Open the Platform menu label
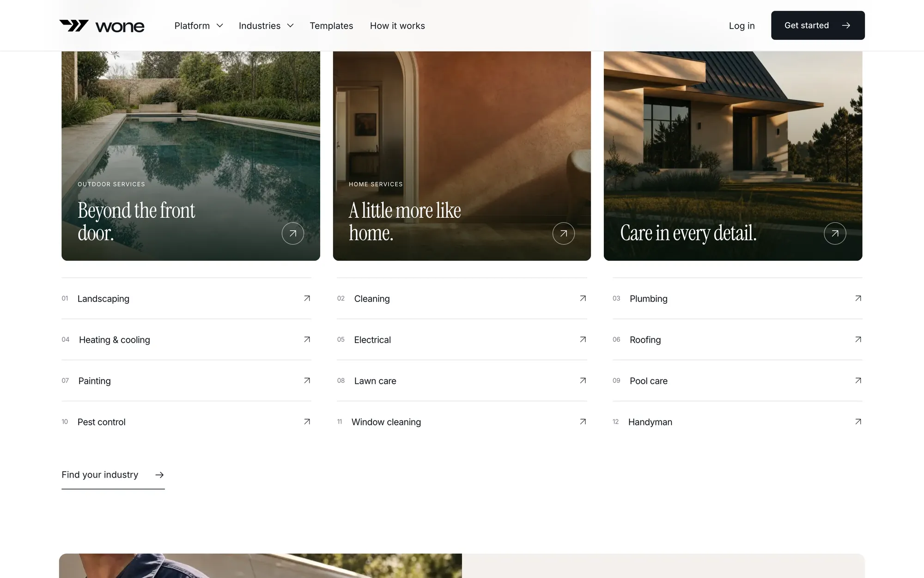 pyautogui.click(x=192, y=26)
